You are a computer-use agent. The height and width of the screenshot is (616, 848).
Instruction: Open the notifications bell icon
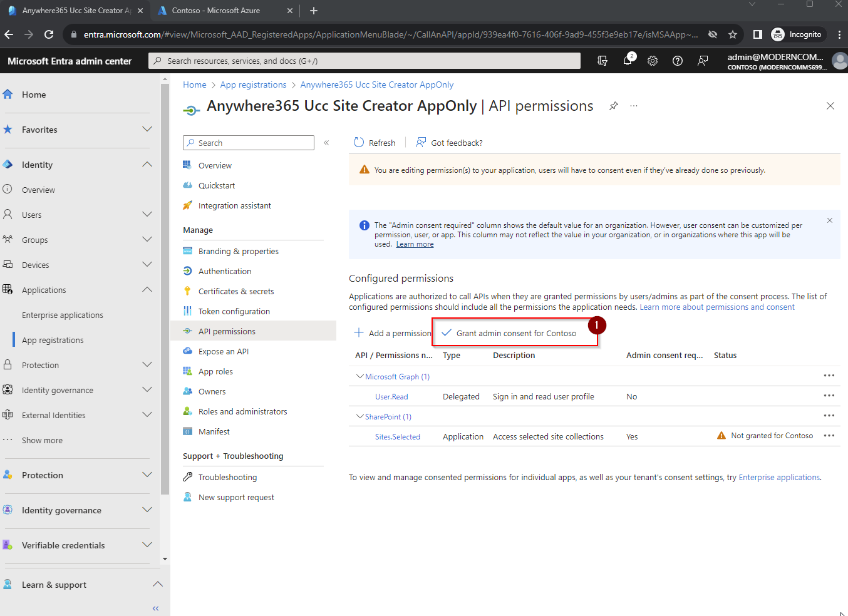628,60
